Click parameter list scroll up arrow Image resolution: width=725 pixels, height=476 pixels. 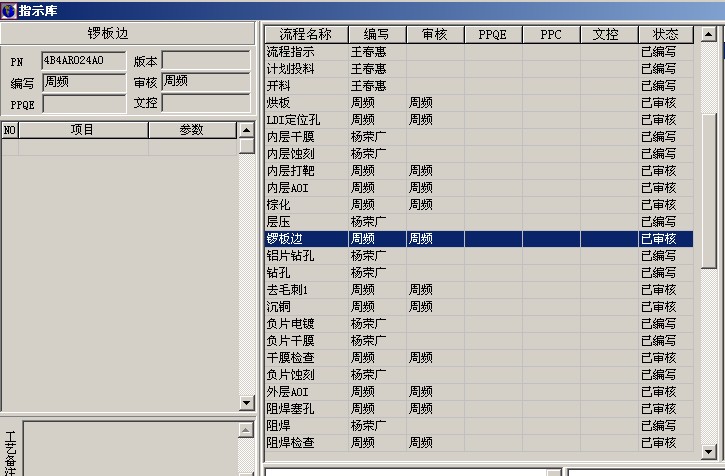point(246,130)
